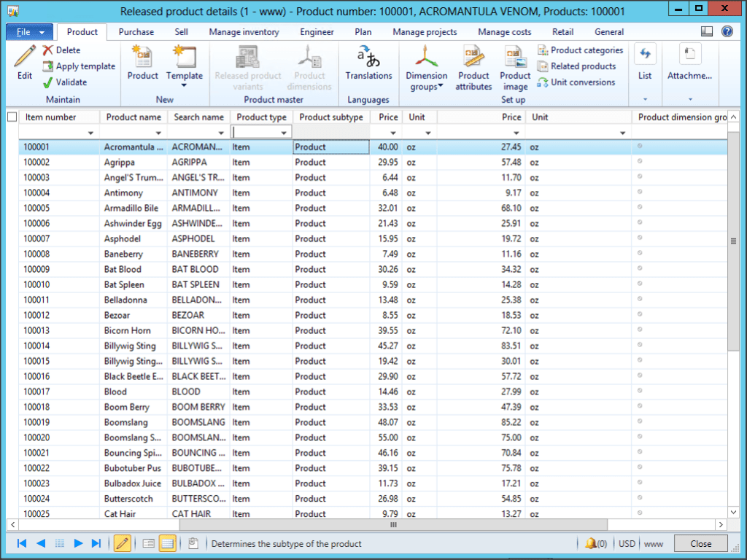Create a new Product
Image resolution: width=747 pixels, height=560 pixels.
click(142, 66)
